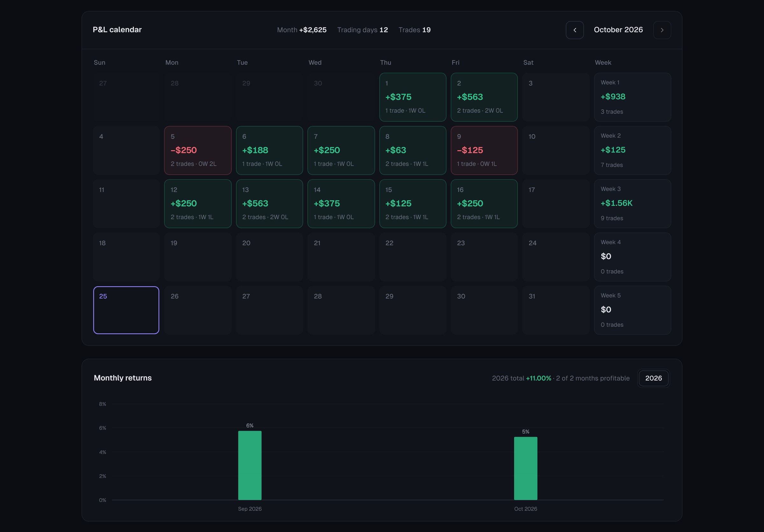This screenshot has height=532, width=764.
Task: Select empty day 19 cell
Action: click(x=198, y=257)
